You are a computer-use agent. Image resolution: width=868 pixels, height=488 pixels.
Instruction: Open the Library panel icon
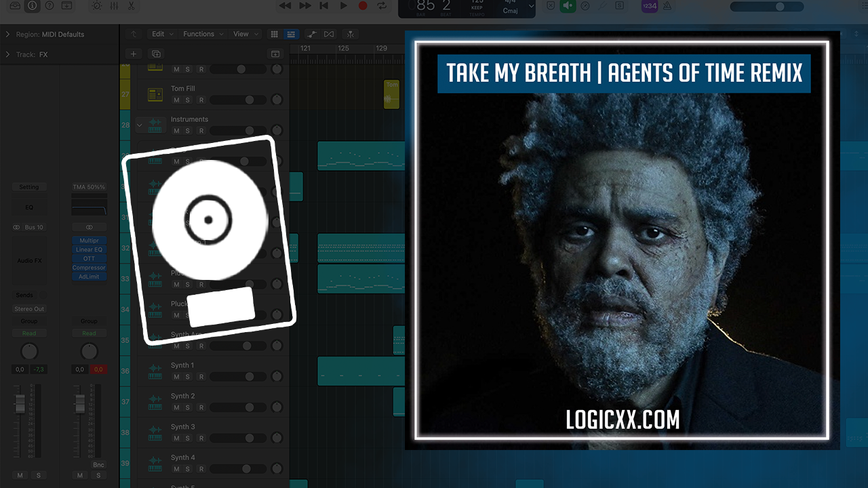(14, 5)
